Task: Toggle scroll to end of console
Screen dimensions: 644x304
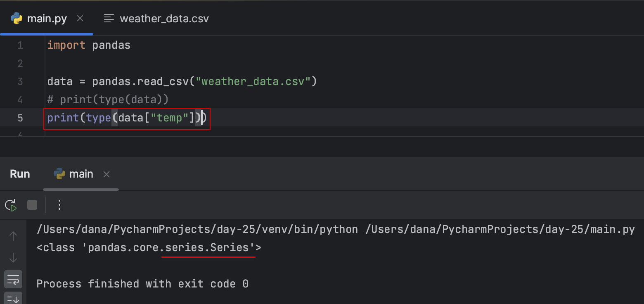Action: click(13, 298)
